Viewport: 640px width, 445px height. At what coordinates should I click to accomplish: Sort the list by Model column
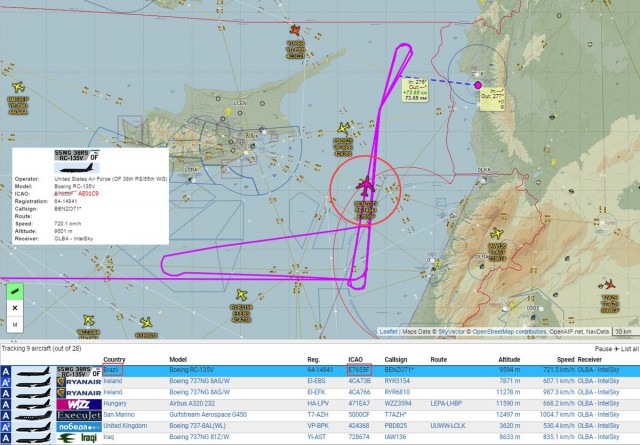coord(178,360)
